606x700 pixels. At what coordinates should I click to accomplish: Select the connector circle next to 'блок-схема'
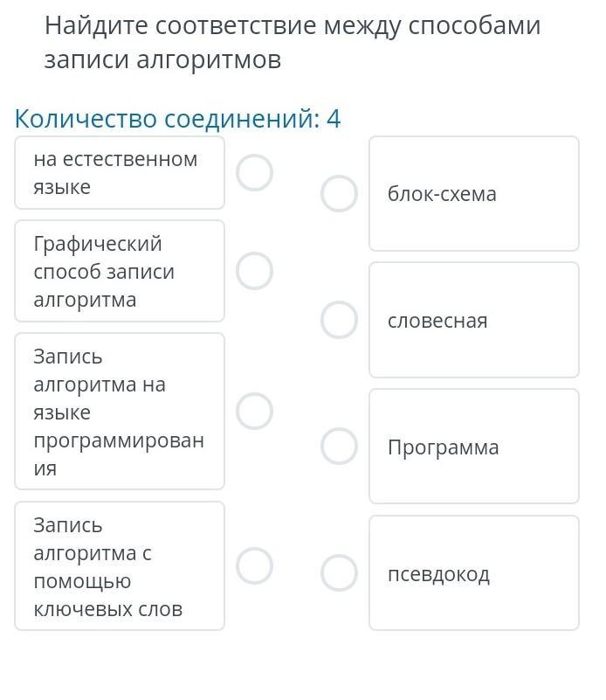(339, 194)
